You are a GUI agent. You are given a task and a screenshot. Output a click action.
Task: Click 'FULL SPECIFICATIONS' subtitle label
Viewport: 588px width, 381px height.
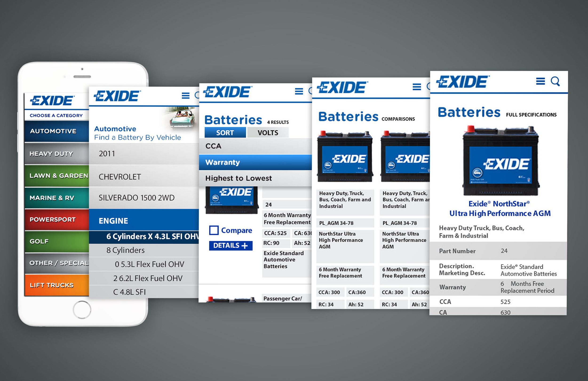click(x=531, y=115)
